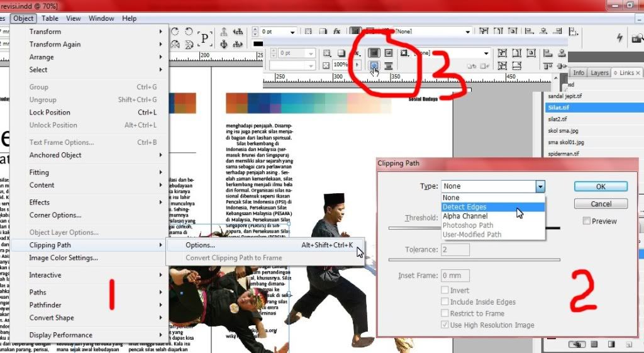Click the rotate 90° counter-clockwise icon
The height and width of the screenshot is (353, 644).
tap(189, 31)
